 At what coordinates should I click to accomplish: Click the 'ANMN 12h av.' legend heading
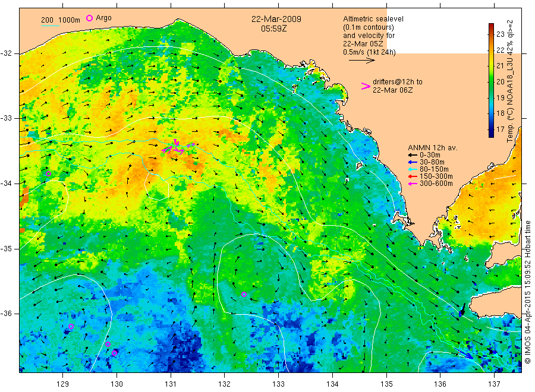(x=433, y=148)
